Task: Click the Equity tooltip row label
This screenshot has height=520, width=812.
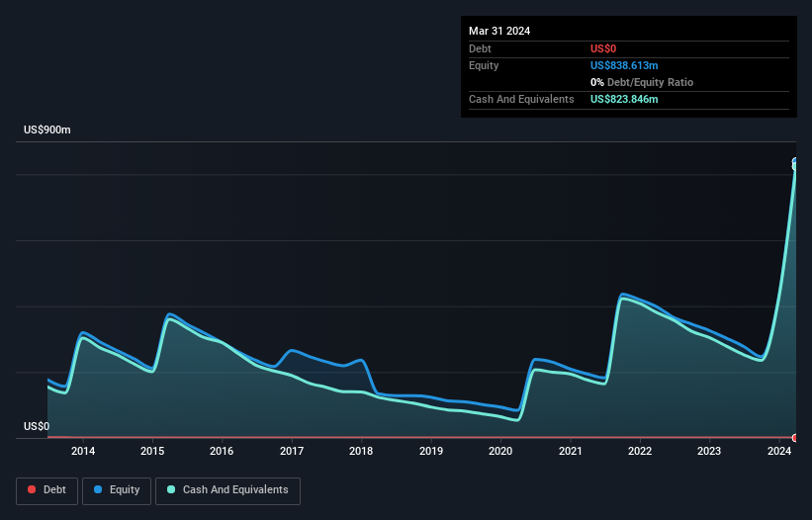Action: coord(484,65)
